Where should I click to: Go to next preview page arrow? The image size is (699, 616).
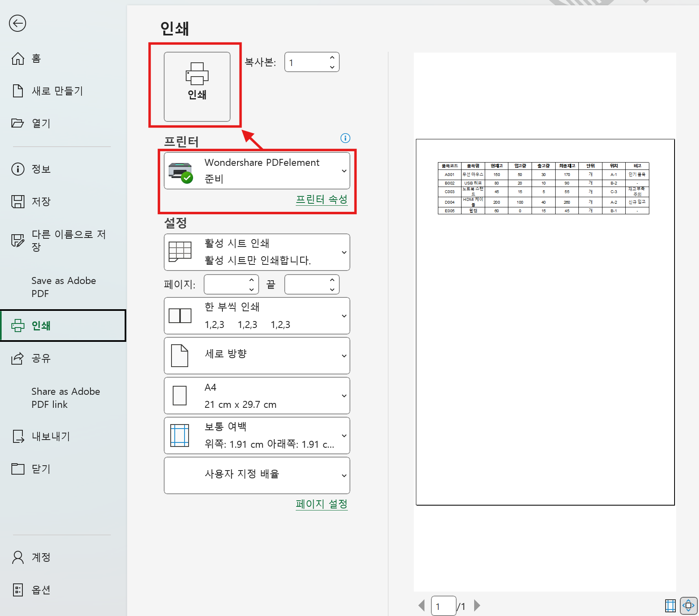pyautogui.click(x=477, y=605)
